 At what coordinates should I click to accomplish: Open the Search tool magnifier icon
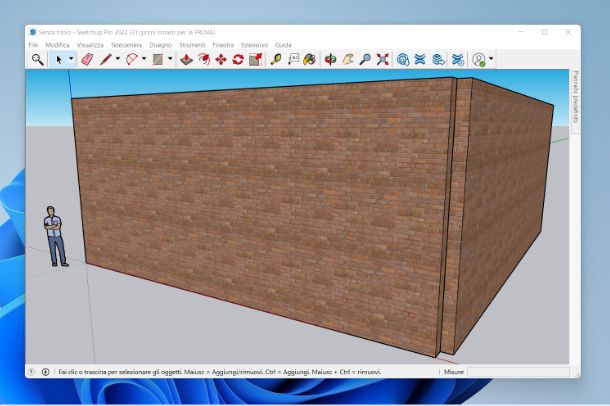[37, 60]
